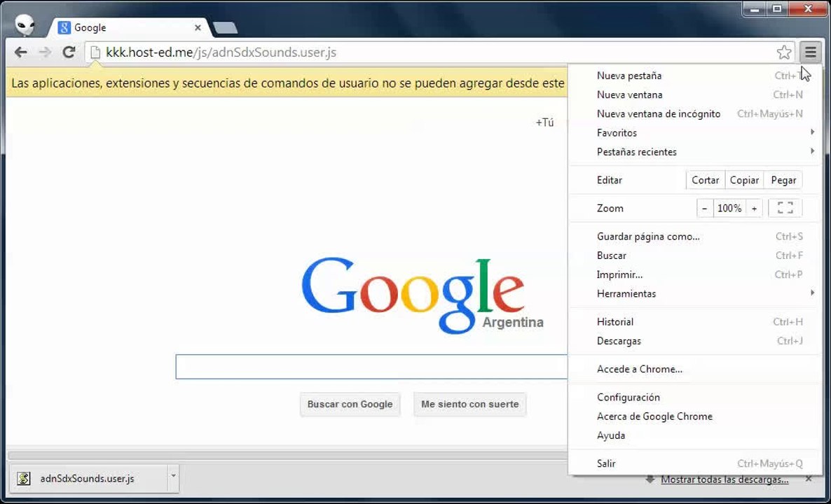Bookmark page with the star icon

tap(784, 52)
